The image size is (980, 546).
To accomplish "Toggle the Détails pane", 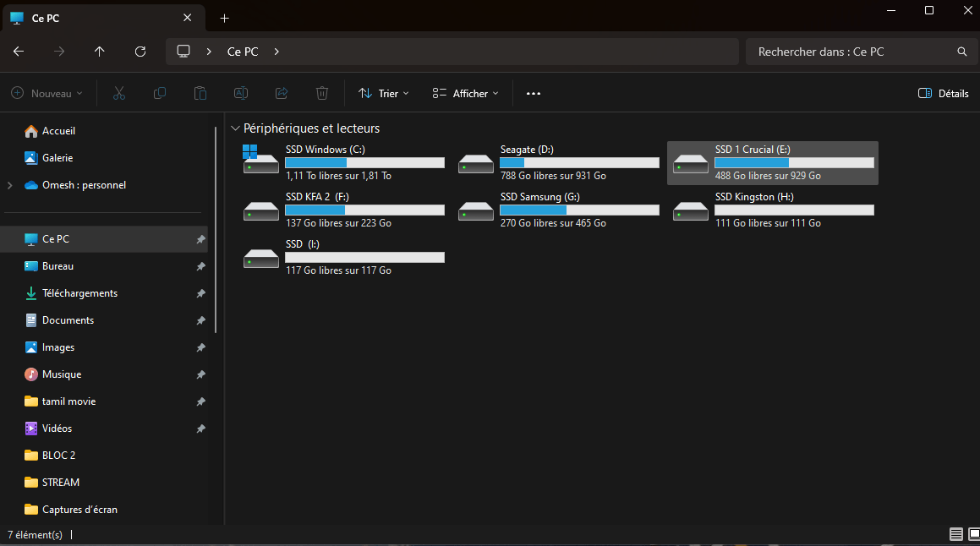I will coord(943,93).
